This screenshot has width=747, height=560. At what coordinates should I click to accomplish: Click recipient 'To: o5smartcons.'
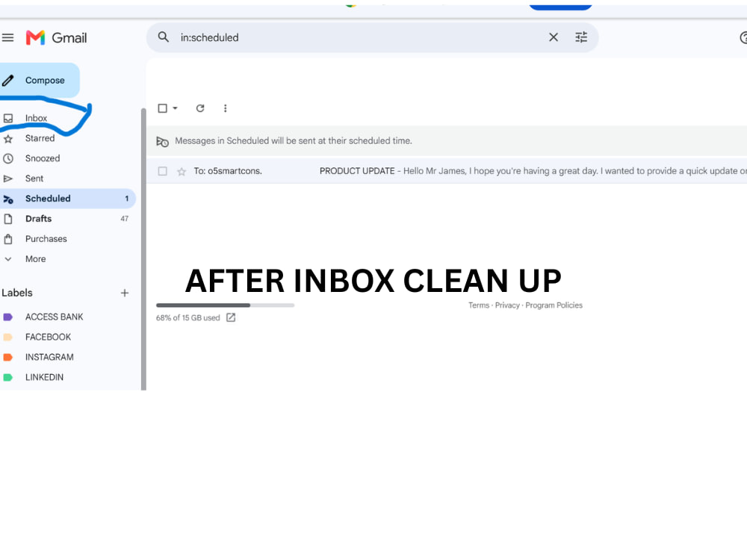point(228,171)
